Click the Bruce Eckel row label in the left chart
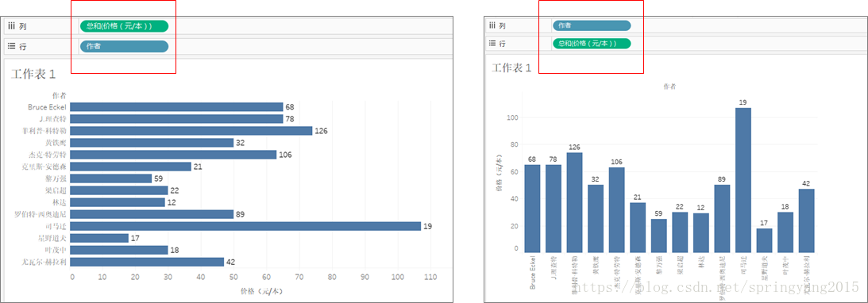The width and height of the screenshot is (868, 303). [47, 107]
